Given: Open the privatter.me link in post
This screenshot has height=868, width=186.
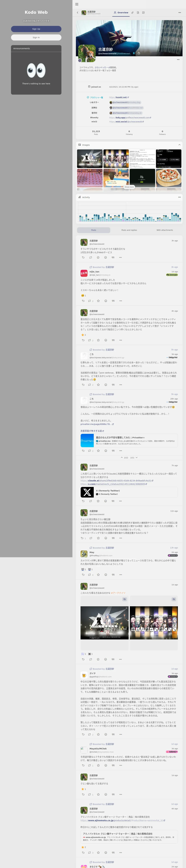Looking at the screenshot, I should [97, 424].
